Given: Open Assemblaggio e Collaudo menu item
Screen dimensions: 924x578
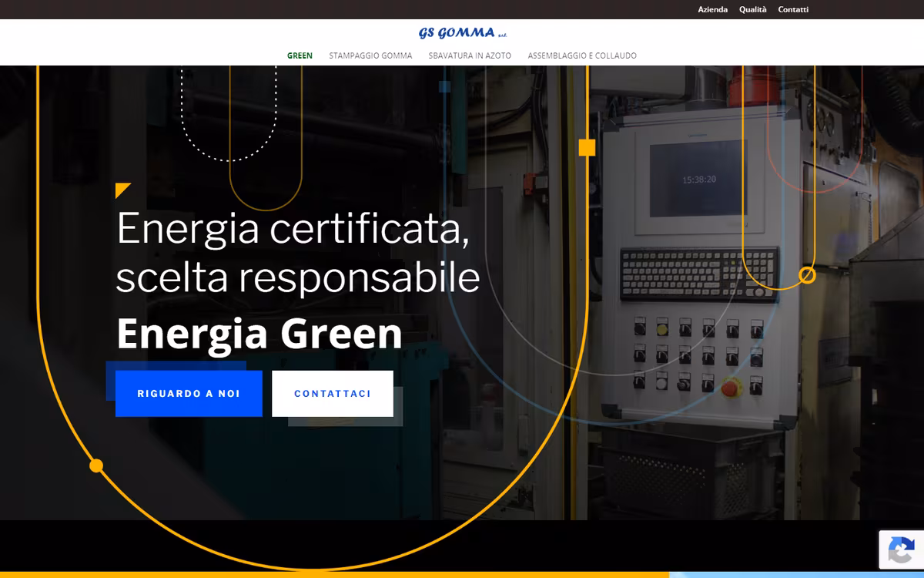Looking at the screenshot, I should click(x=582, y=55).
